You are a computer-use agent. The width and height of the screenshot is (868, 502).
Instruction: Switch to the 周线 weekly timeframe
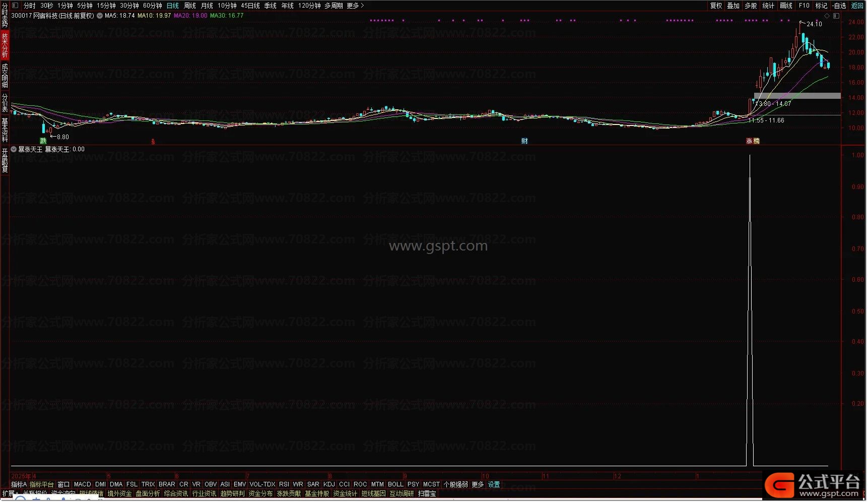189,6
